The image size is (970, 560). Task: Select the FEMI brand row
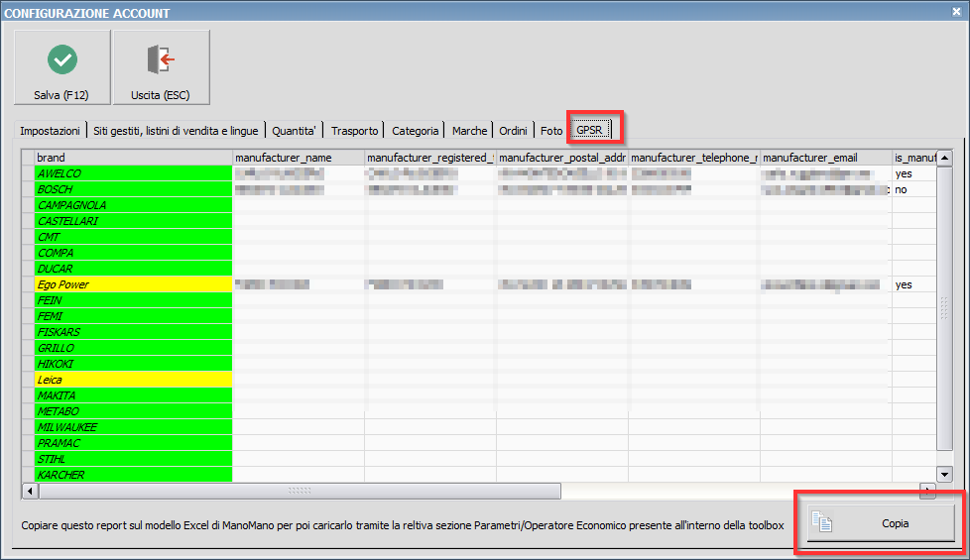tap(134, 316)
